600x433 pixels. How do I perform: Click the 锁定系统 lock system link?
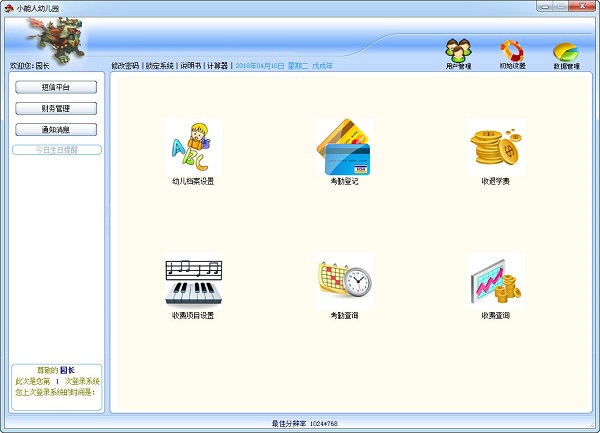coord(161,65)
